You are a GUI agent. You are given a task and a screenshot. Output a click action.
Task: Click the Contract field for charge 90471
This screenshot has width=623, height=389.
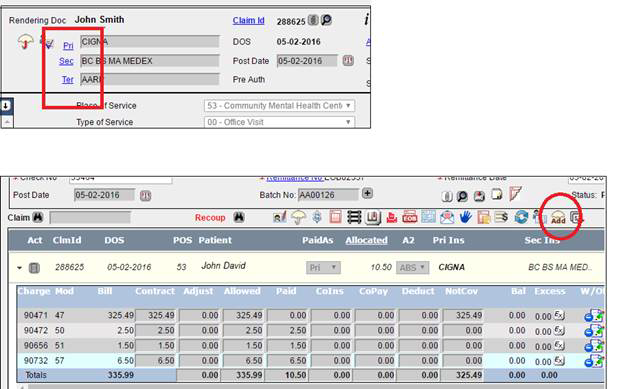pos(155,315)
